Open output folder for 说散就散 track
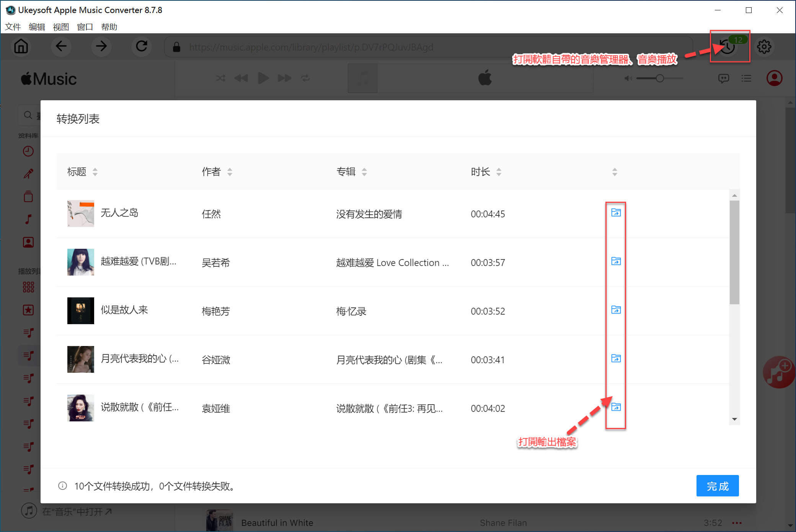The image size is (796, 532). tap(616, 407)
